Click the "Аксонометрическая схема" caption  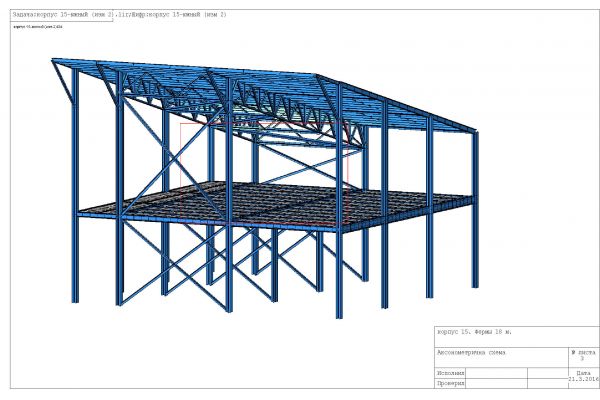coord(471,353)
